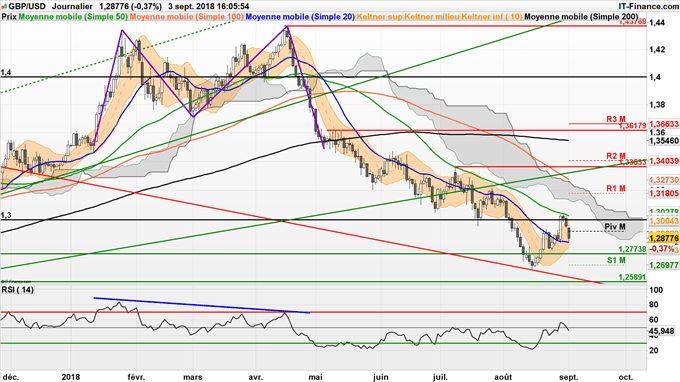The image size is (680, 382).
Task: Click the août date axis label
Action: tap(503, 377)
